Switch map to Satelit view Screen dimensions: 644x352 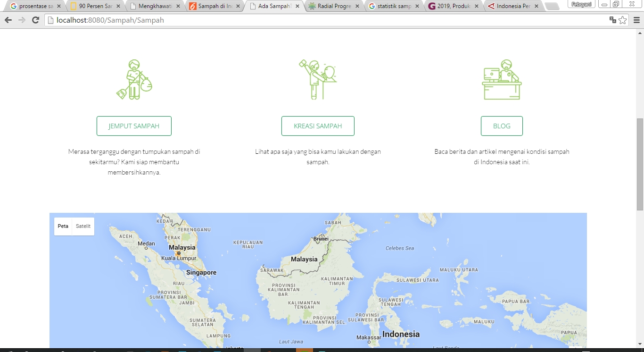[x=83, y=226]
